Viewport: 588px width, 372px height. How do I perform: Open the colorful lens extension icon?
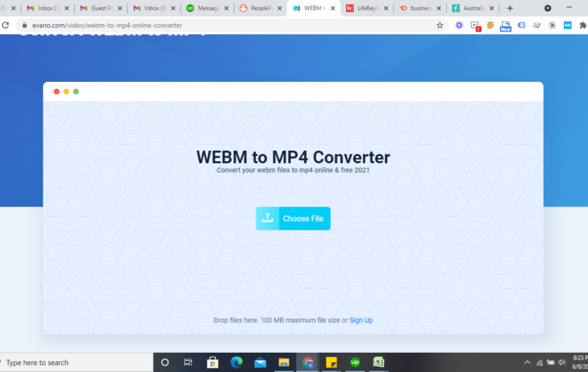click(552, 25)
